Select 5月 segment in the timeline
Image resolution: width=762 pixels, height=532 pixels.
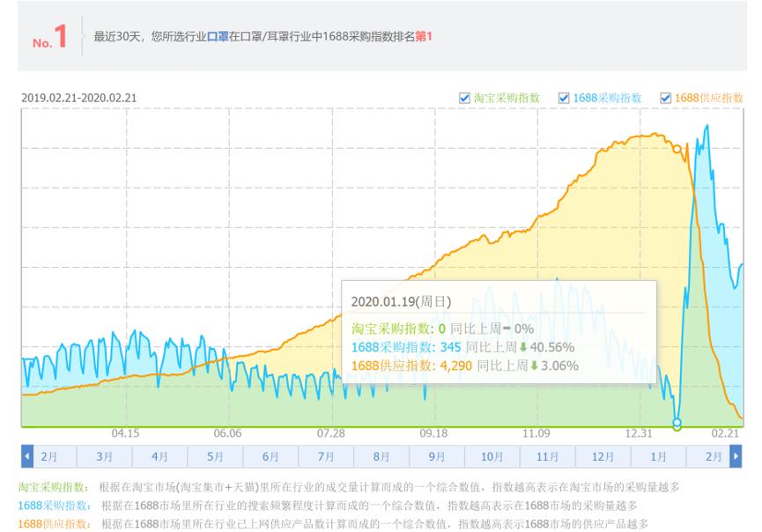215,456
